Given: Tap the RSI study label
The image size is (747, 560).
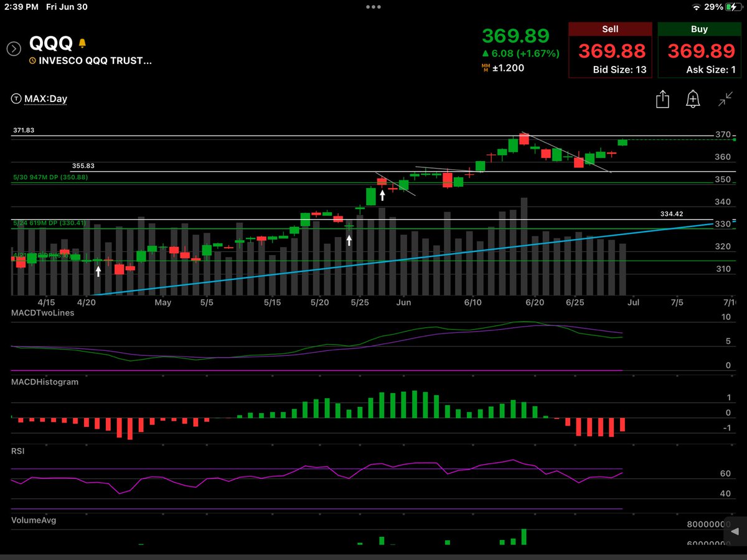Looking at the screenshot, I should click(x=18, y=450).
